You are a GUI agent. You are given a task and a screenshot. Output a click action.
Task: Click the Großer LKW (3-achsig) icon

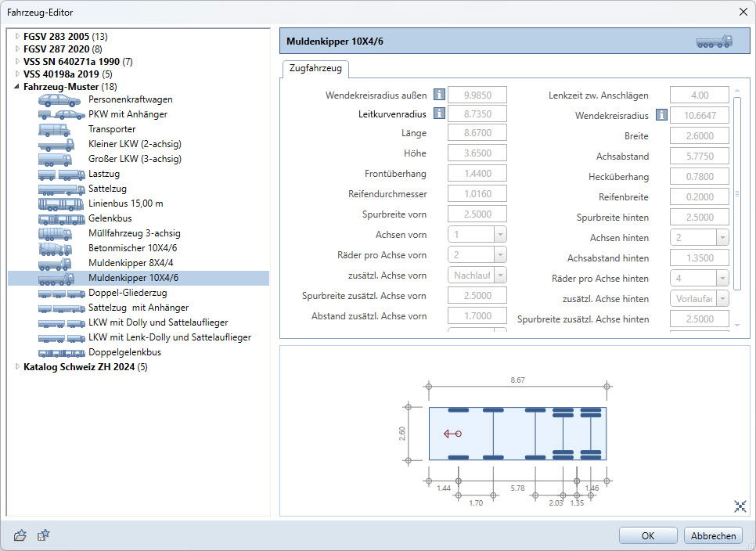[55, 160]
